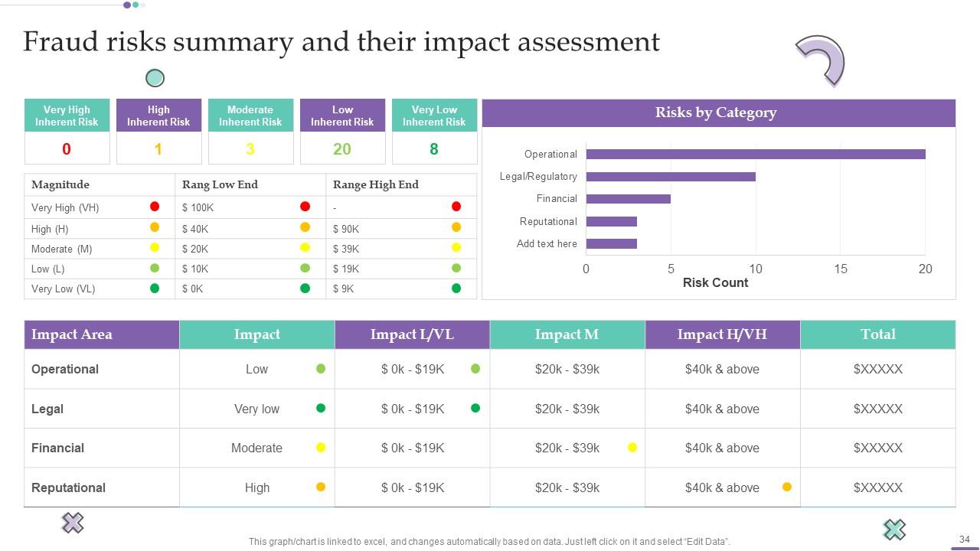Image resolution: width=980 pixels, height=551 pixels.
Task: Click the light green dot beside Operational Low
Action: coord(321,369)
